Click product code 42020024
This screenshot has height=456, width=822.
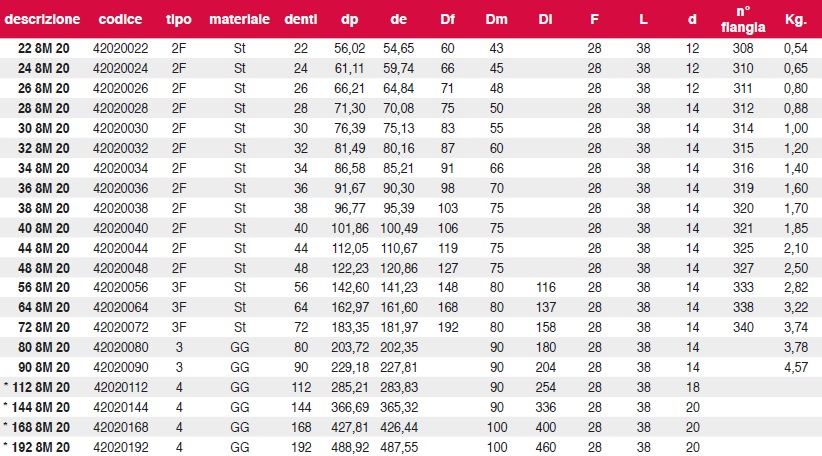click(121, 68)
